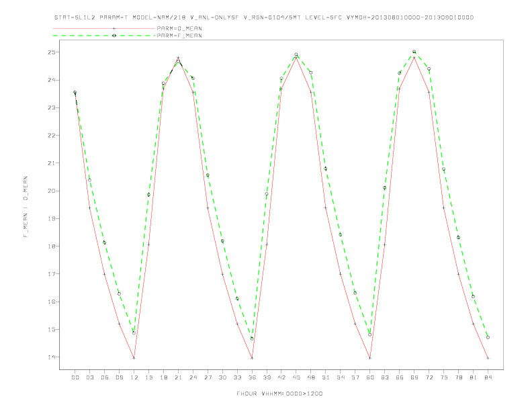Screen dimensions: 532x411
Task: Click the F_MEAN circle marker at forecast hour 69
Action: [414, 52]
